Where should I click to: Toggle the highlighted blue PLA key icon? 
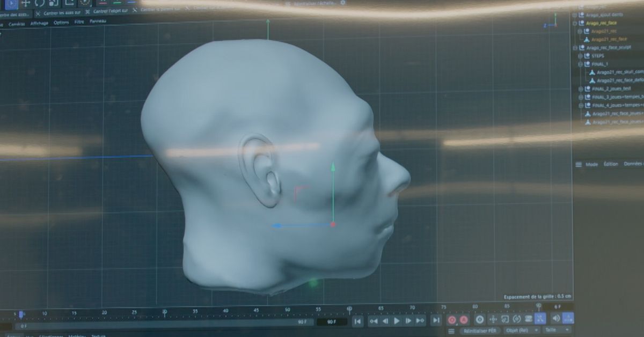point(540,319)
